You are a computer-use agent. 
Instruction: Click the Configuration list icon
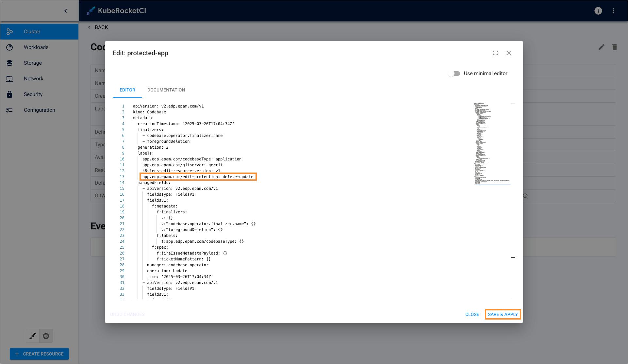(x=9, y=110)
